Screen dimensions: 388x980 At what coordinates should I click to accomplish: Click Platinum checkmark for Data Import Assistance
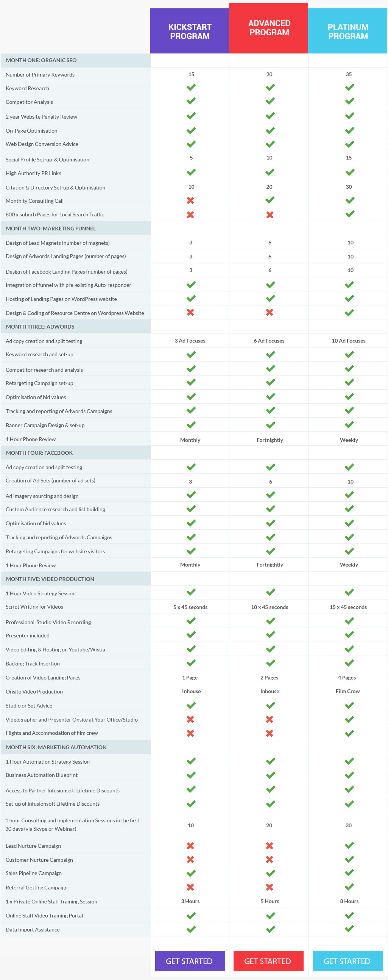(349, 928)
